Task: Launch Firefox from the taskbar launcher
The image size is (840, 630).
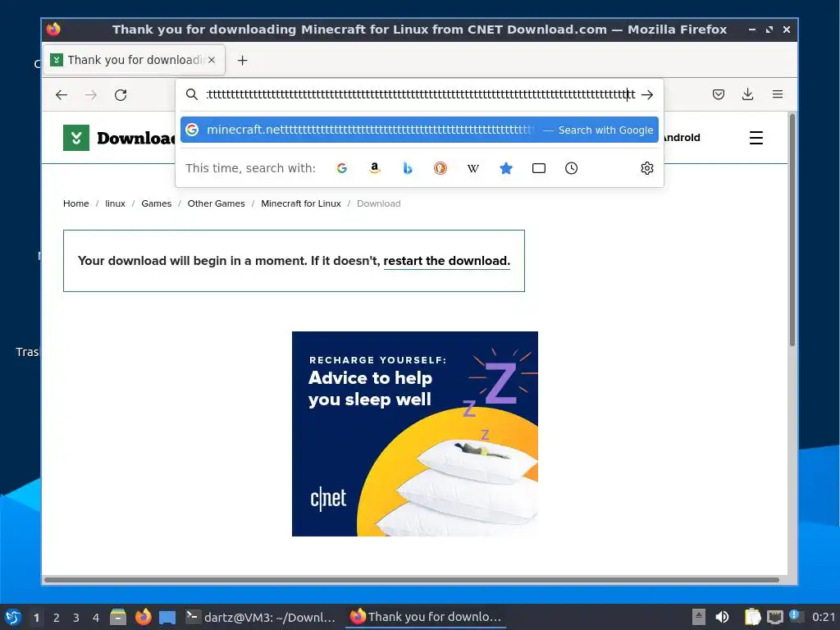Action: click(143, 617)
